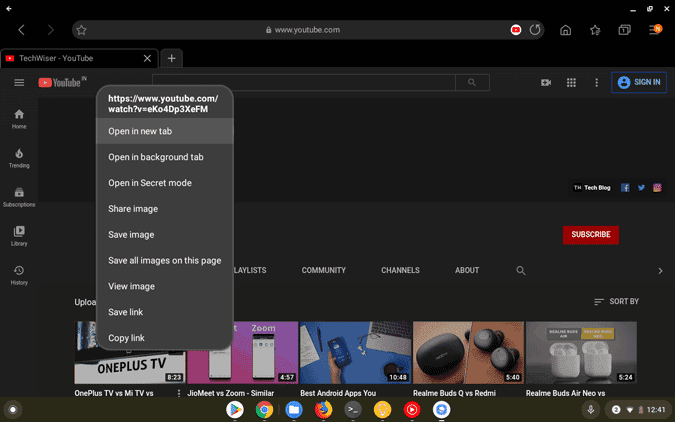The image size is (675, 422).
Task: Click the SIGN IN button
Action: tap(639, 82)
